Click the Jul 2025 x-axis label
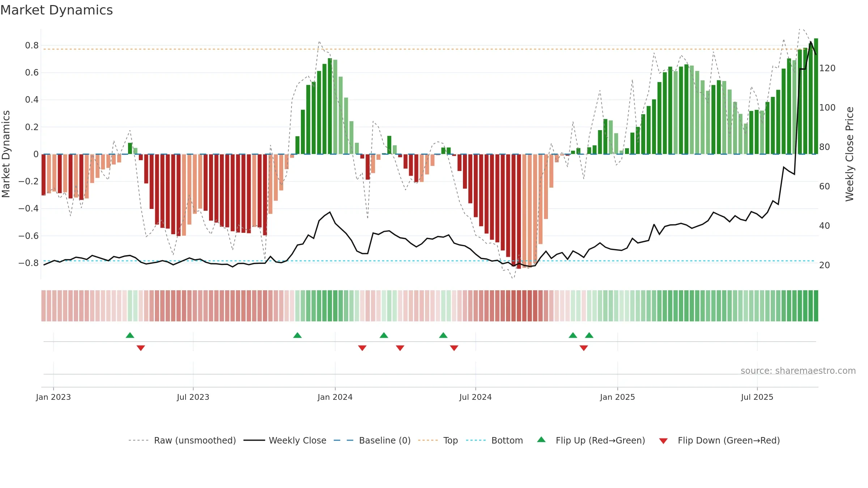This screenshot has width=868, height=488. tap(757, 397)
